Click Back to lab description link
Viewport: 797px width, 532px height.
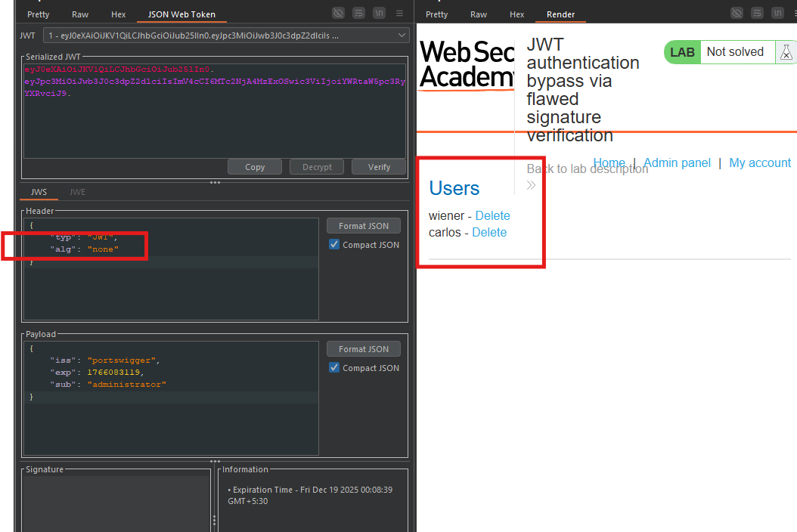click(x=587, y=169)
